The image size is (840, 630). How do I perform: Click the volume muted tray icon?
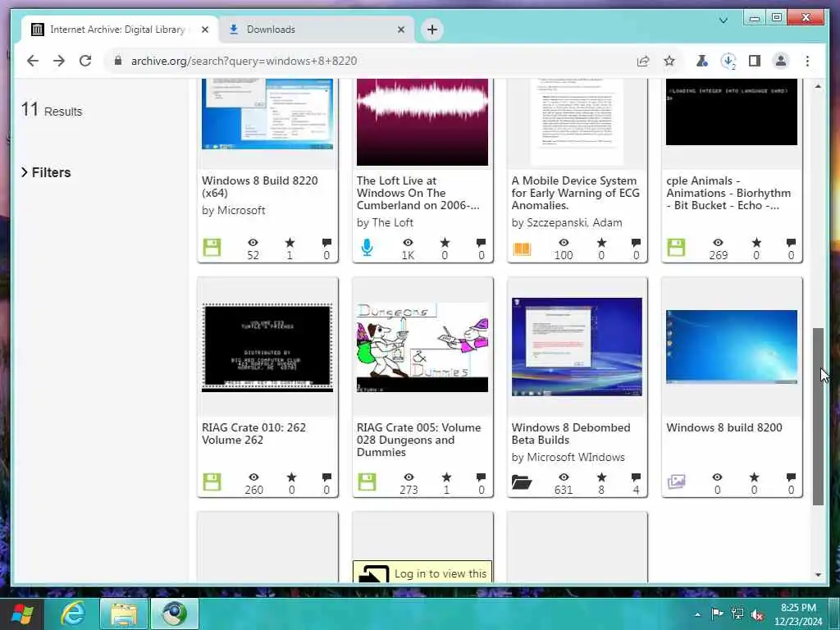(757, 615)
